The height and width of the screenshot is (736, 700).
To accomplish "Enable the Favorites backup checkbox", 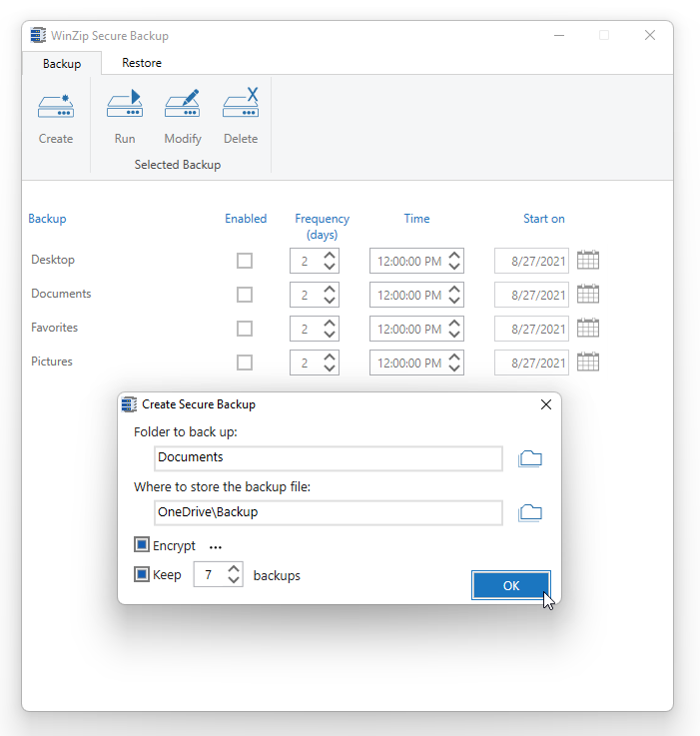I will (245, 329).
